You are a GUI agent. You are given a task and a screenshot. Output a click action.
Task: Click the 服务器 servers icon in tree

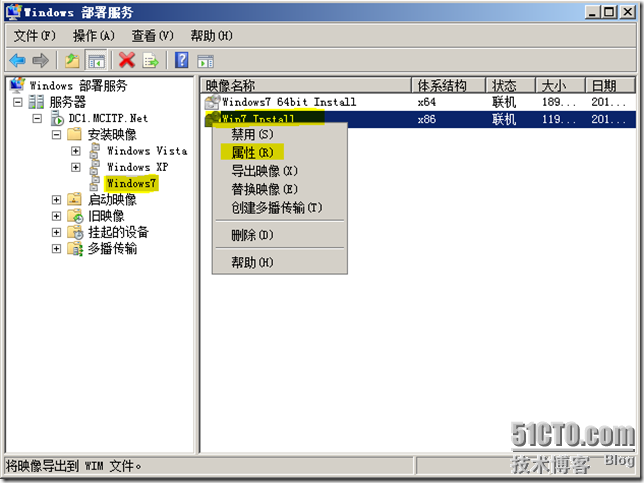pos(36,101)
